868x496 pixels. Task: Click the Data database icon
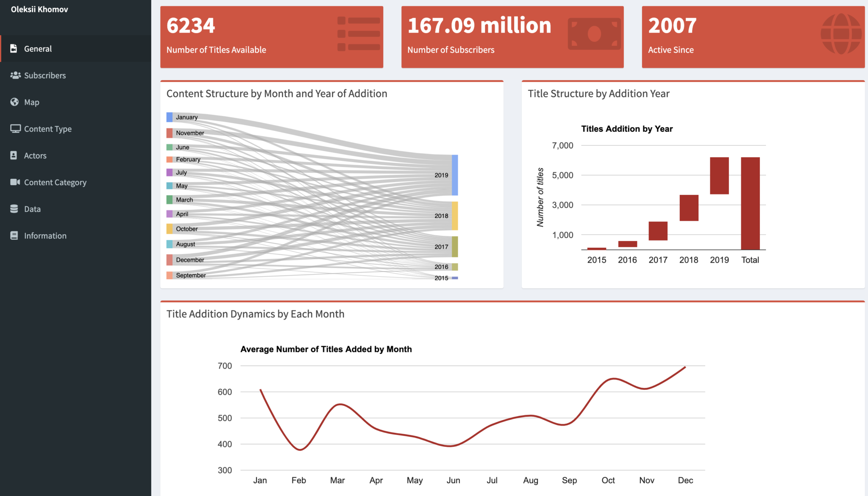coord(14,208)
